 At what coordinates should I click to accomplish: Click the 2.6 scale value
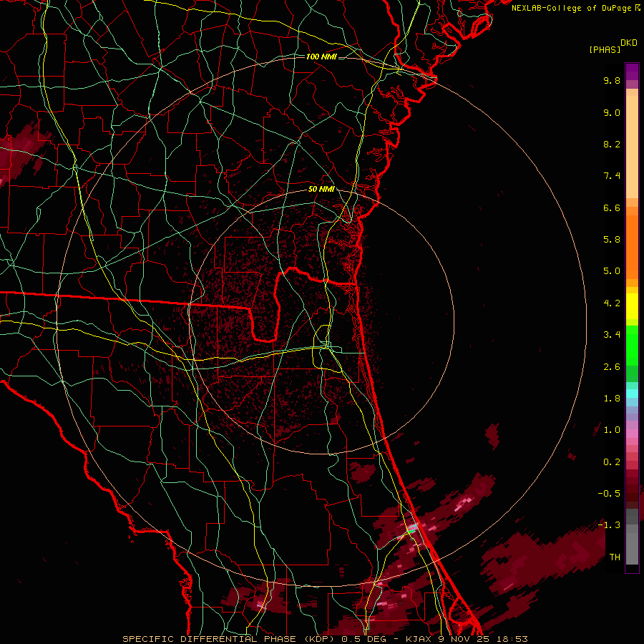click(612, 367)
